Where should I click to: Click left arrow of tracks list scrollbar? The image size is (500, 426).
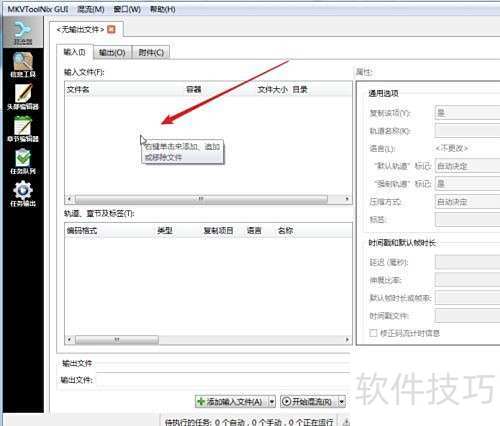[69, 340]
